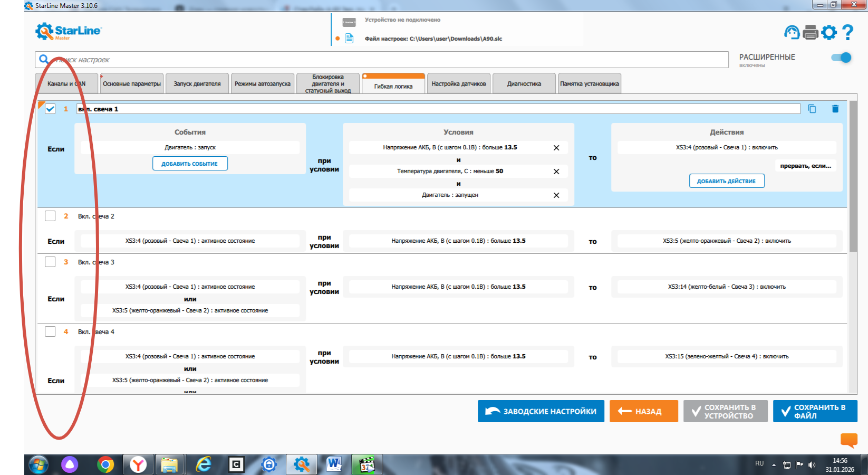The width and height of the screenshot is (868, 475).
Task: Tick the checkbox for rule 3
Action: (x=50, y=262)
